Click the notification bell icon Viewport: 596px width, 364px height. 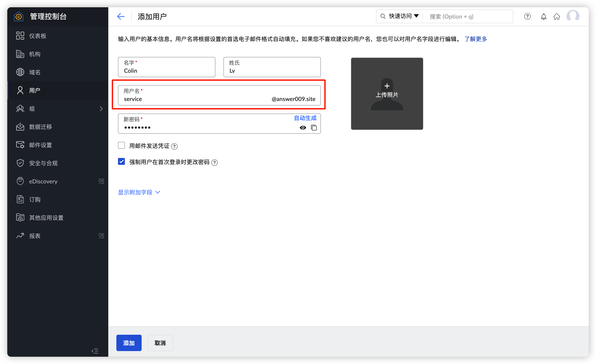(543, 16)
